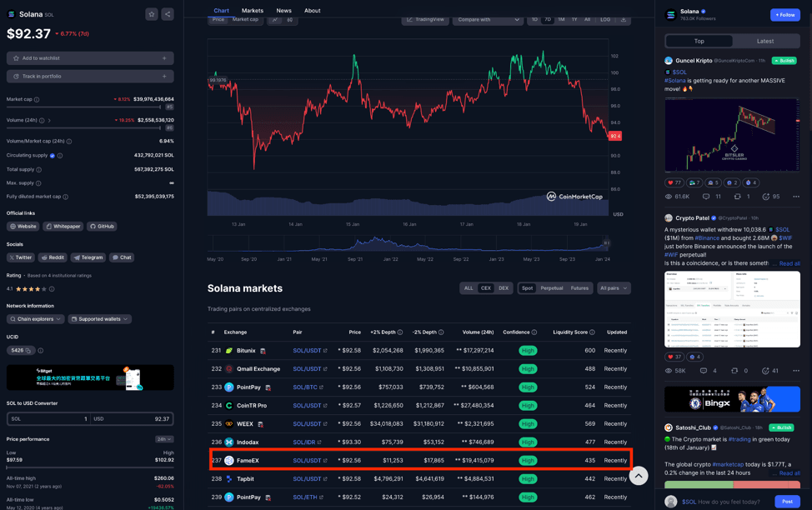Toggle LOG scale on the chart

click(x=604, y=19)
